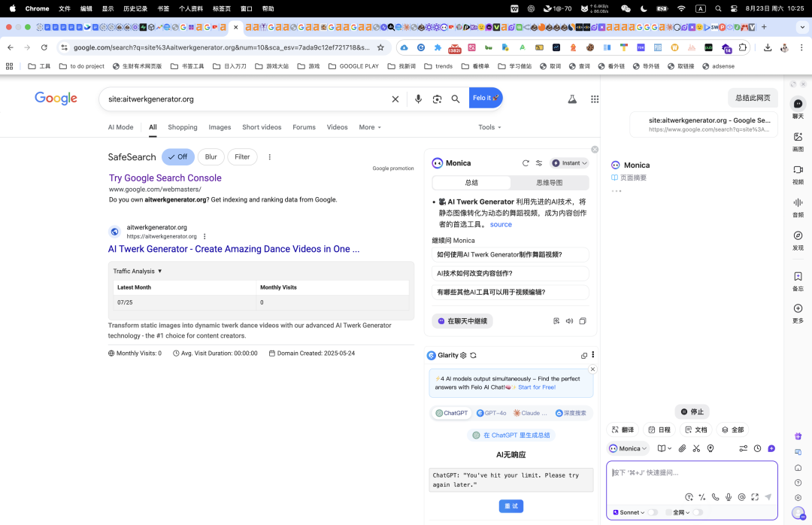The width and height of the screenshot is (812, 525).
Task: Open Monica sidebar chat (聊天) icon
Action: [x=798, y=104]
